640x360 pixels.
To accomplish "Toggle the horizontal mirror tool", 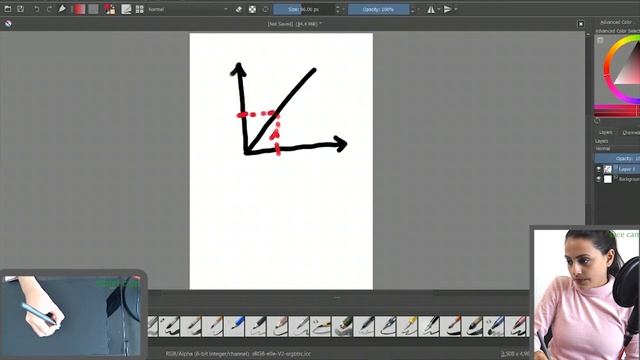I will coord(431,9).
